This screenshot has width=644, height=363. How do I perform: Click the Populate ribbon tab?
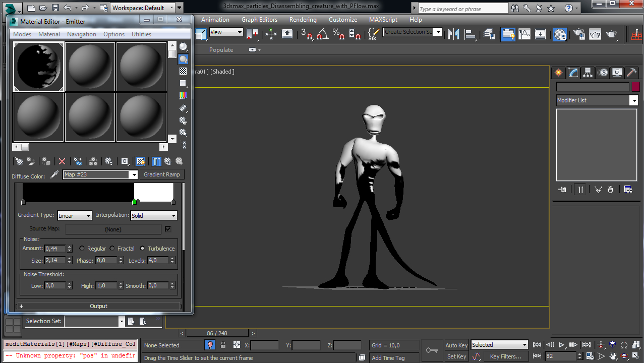point(221,50)
